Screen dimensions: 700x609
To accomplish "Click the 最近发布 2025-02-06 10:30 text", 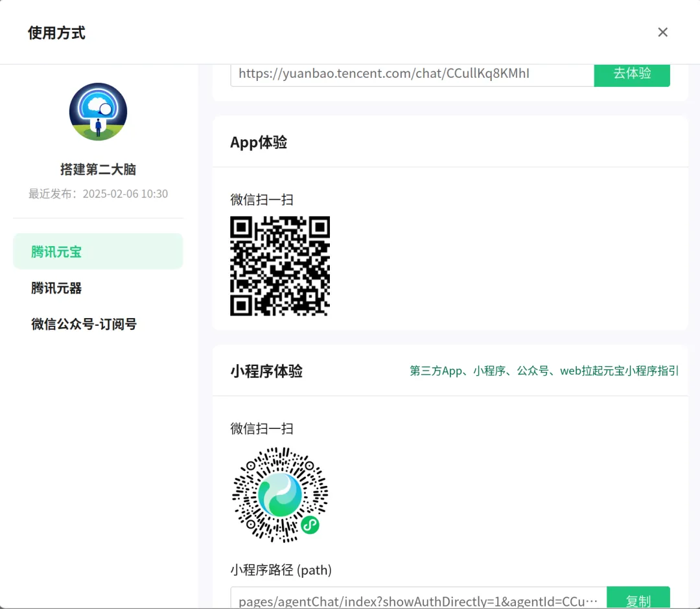I will tap(99, 194).
